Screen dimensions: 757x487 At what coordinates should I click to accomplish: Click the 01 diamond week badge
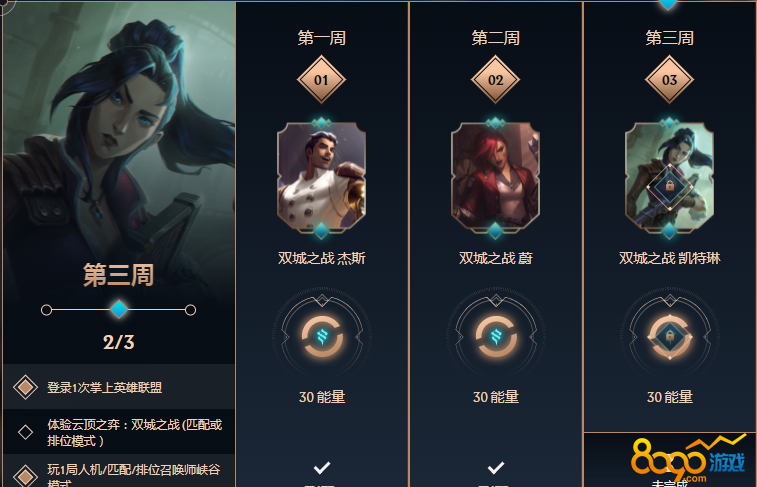coord(321,80)
